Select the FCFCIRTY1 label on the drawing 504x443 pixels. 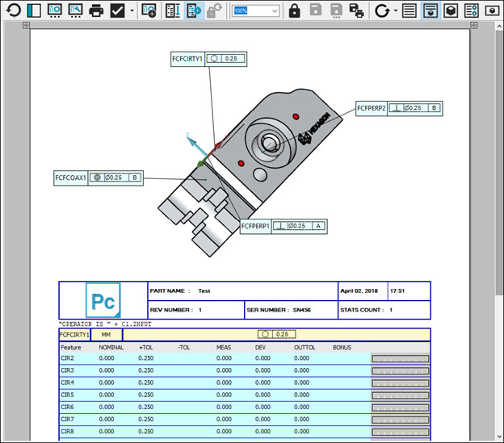(x=187, y=59)
